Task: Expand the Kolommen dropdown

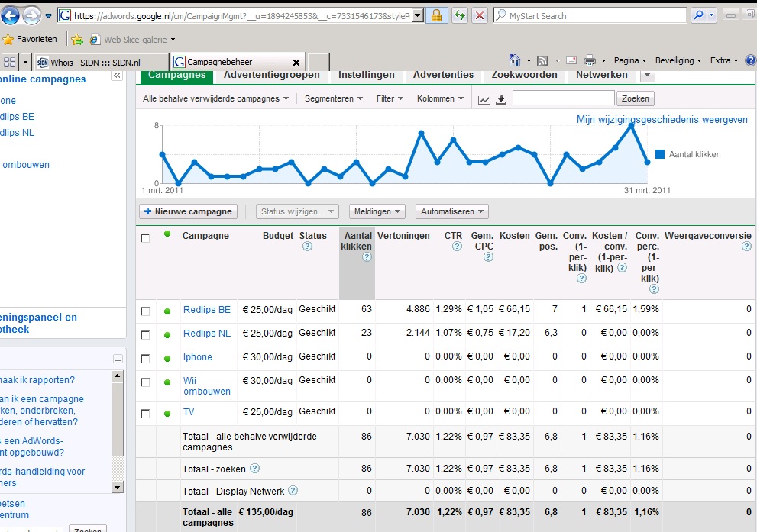Action: [440, 99]
